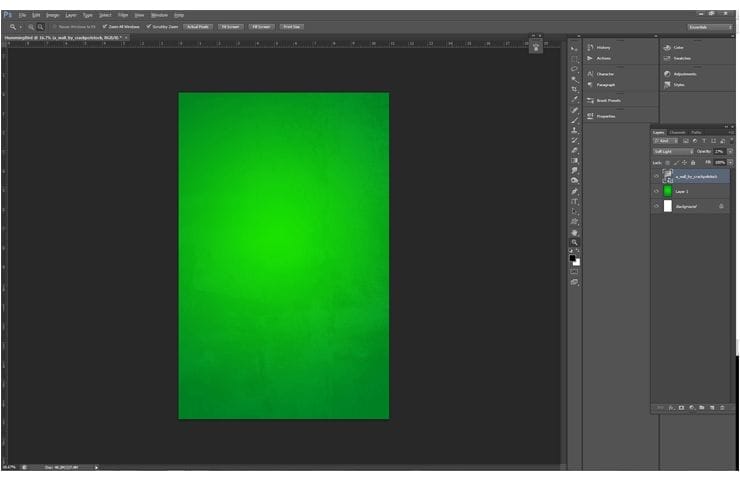Open the layer filter Kind dropdown
This screenshot has width=740, height=493.
[666, 141]
